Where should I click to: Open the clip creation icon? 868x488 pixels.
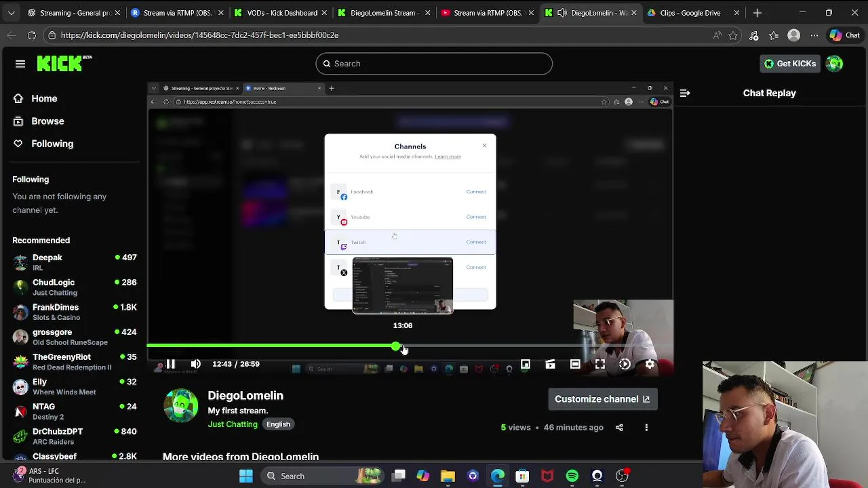550,364
